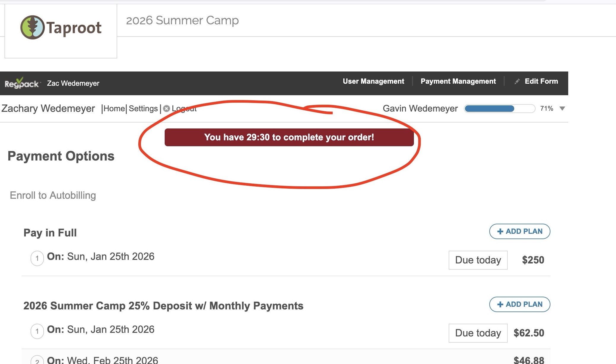The image size is (616, 364).
Task: Click the step 1 circle under Pay in Full
Action: (37, 258)
